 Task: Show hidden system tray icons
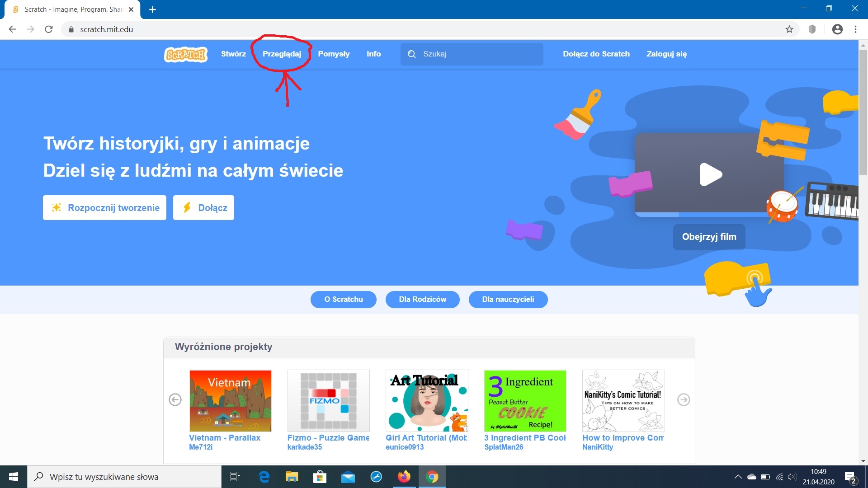738,477
